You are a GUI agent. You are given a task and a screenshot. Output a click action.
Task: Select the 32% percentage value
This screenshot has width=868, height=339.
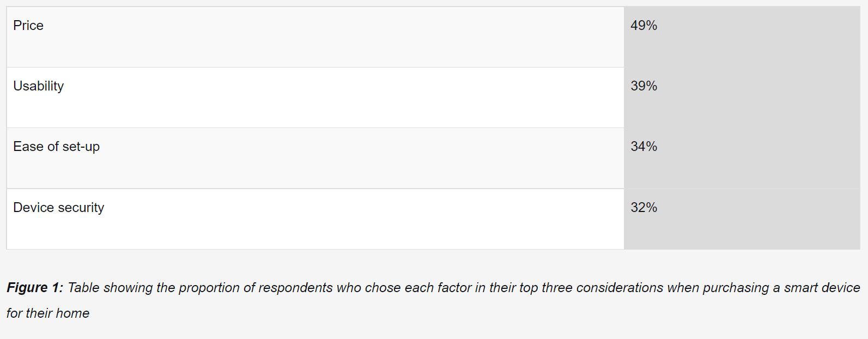pyautogui.click(x=644, y=208)
